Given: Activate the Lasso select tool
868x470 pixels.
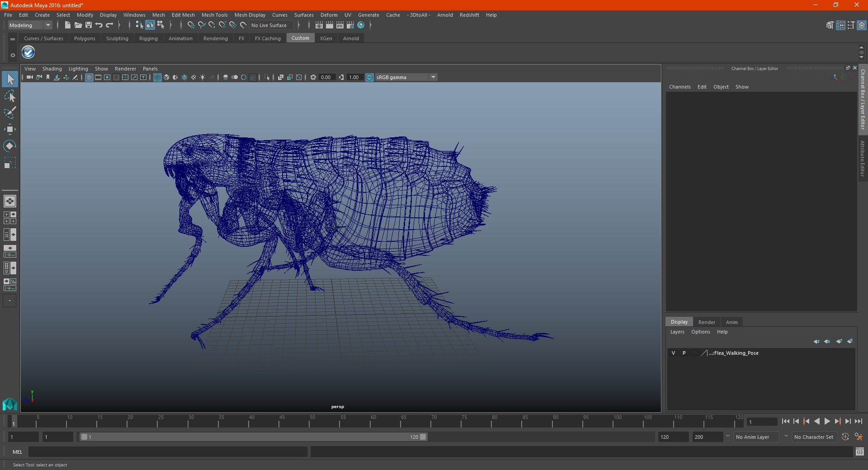Looking at the screenshot, I should (10, 96).
